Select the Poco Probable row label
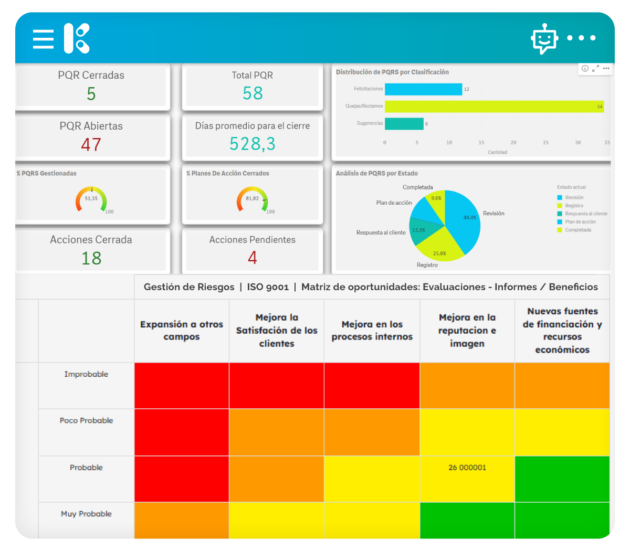 pyautogui.click(x=86, y=420)
